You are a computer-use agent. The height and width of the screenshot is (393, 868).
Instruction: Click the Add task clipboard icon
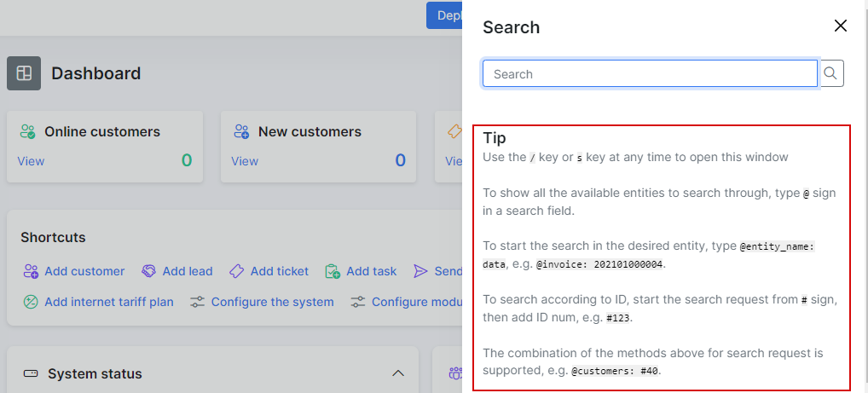pos(333,271)
